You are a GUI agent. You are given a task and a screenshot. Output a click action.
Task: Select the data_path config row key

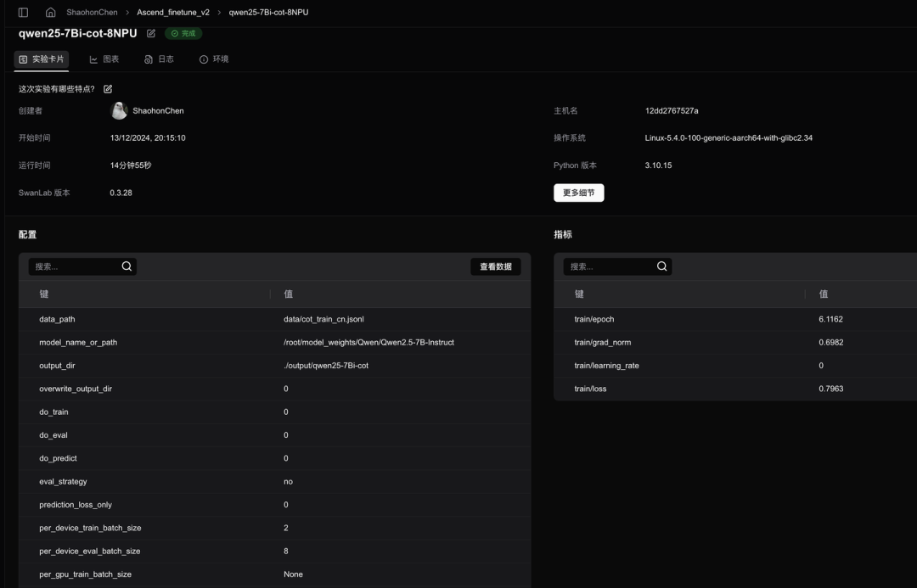[57, 319]
